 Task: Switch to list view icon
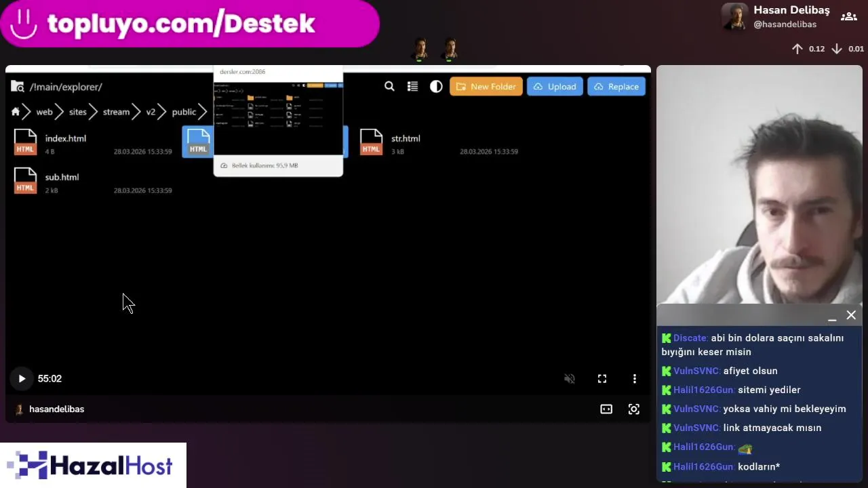point(412,86)
